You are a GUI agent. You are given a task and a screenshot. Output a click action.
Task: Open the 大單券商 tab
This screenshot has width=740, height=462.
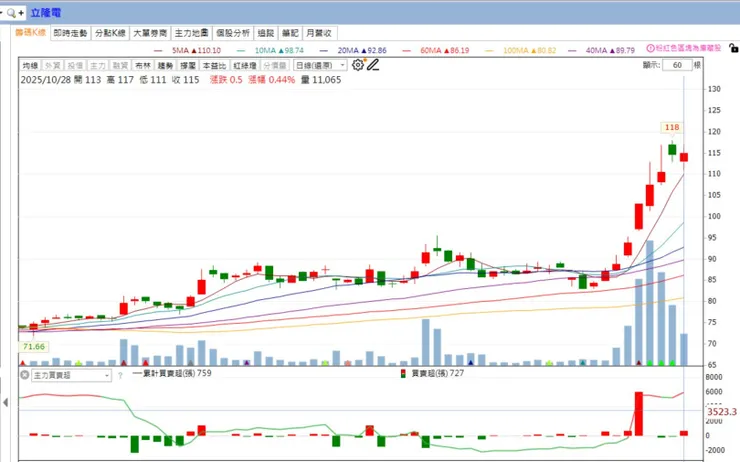[150, 33]
